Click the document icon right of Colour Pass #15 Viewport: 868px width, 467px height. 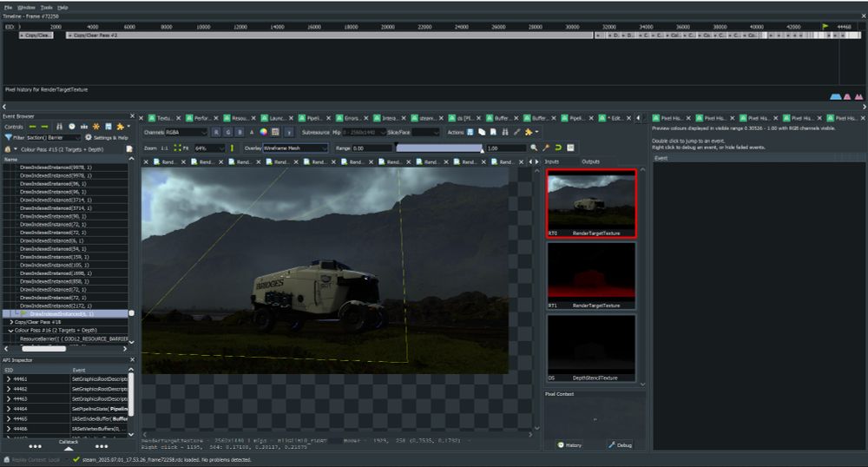pos(129,149)
